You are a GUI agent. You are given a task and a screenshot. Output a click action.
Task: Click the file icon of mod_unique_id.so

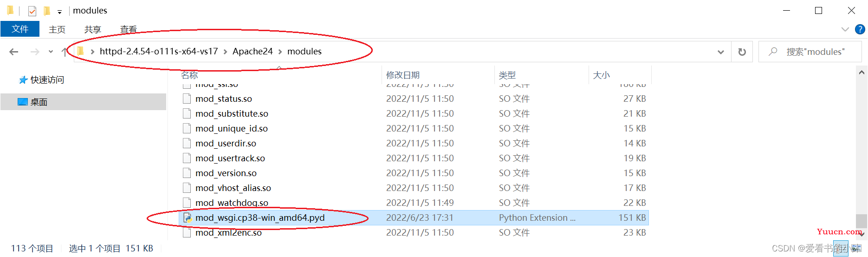(187, 128)
